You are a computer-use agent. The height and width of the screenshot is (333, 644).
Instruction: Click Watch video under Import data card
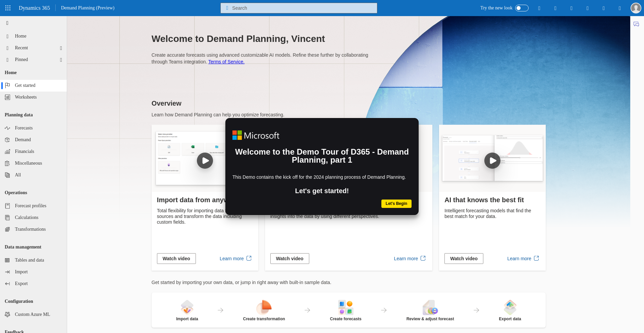click(176, 259)
